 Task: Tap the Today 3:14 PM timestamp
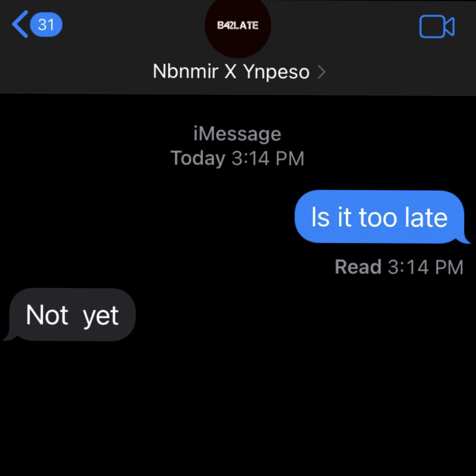click(238, 158)
